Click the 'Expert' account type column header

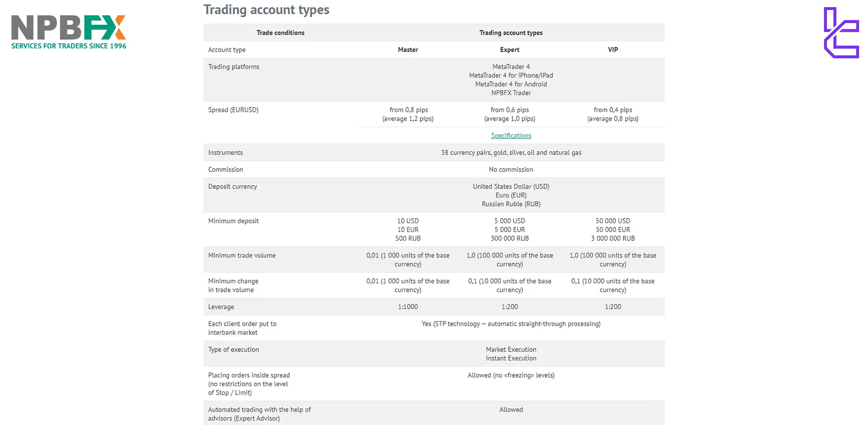(x=509, y=50)
